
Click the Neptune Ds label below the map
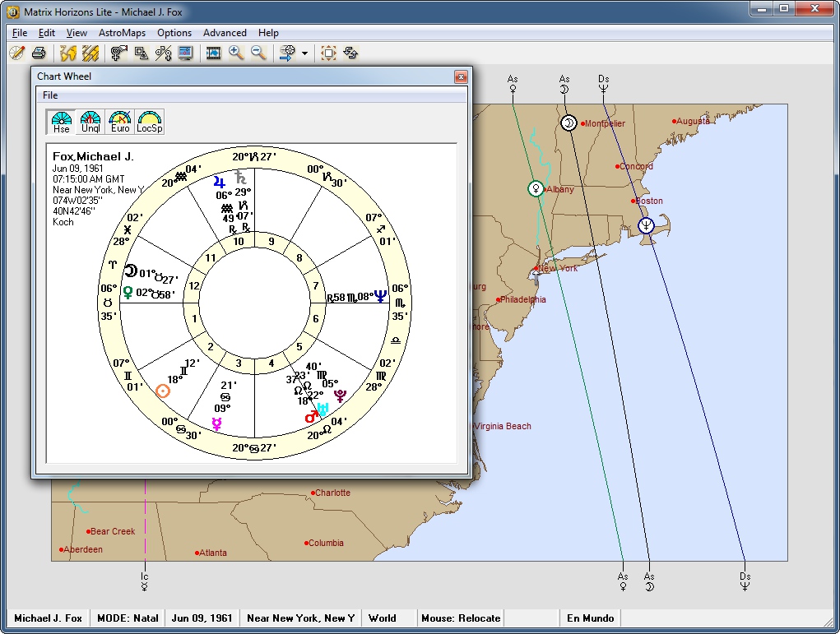click(x=745, y=581)
